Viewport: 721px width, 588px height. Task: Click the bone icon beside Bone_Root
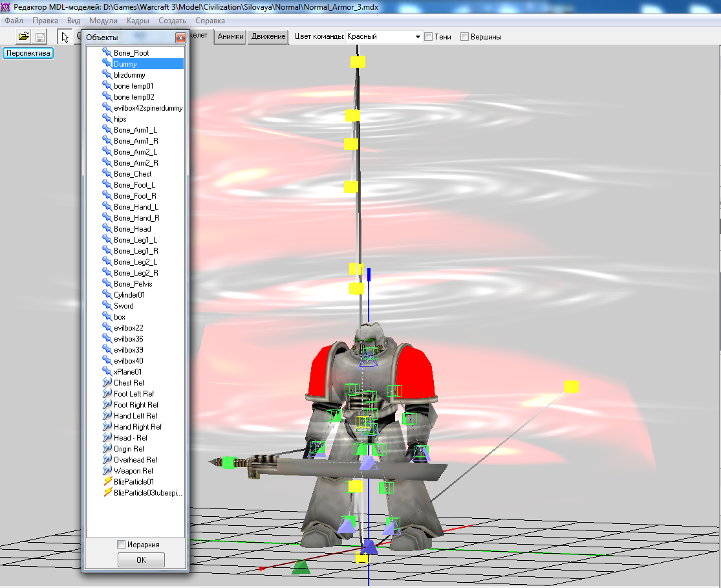pos(107,52)
